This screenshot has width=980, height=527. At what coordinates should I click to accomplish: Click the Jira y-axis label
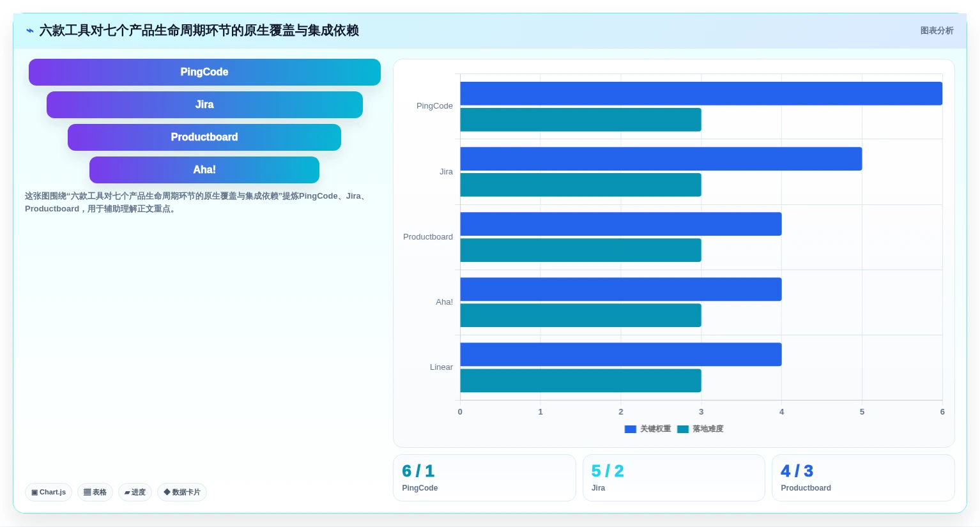coord(446,172)
